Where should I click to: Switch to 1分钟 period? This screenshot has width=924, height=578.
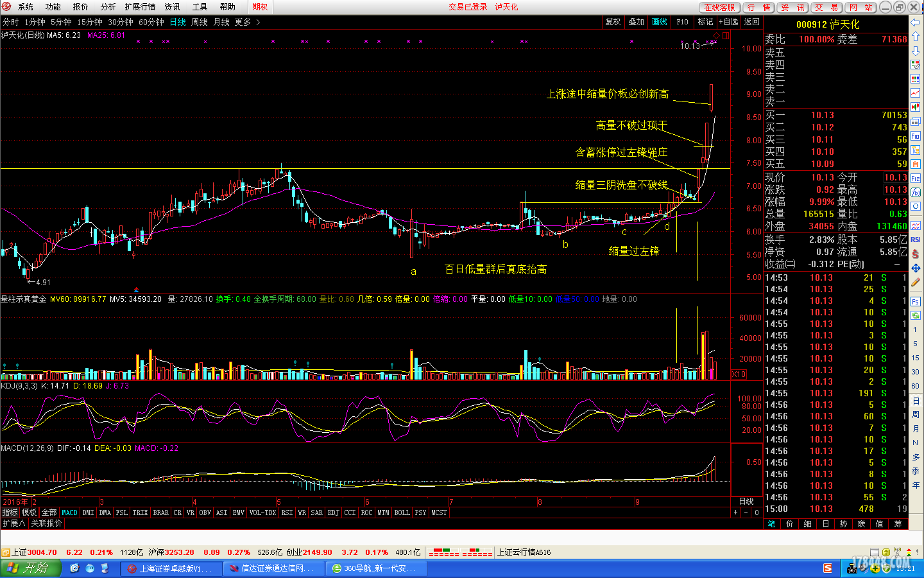pyautogui.click(x=35, y=22)
